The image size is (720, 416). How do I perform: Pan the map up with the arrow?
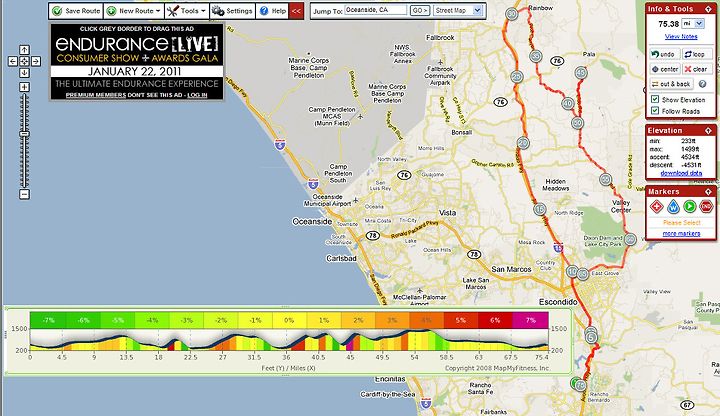click(x=24, y=50)
